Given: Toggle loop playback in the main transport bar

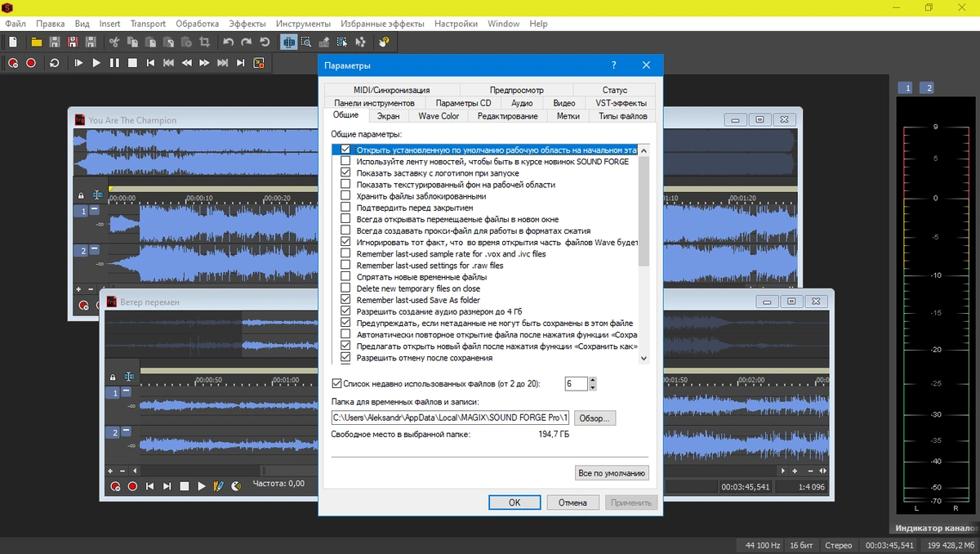Looking at the screenshot, I should pos(54,63).
